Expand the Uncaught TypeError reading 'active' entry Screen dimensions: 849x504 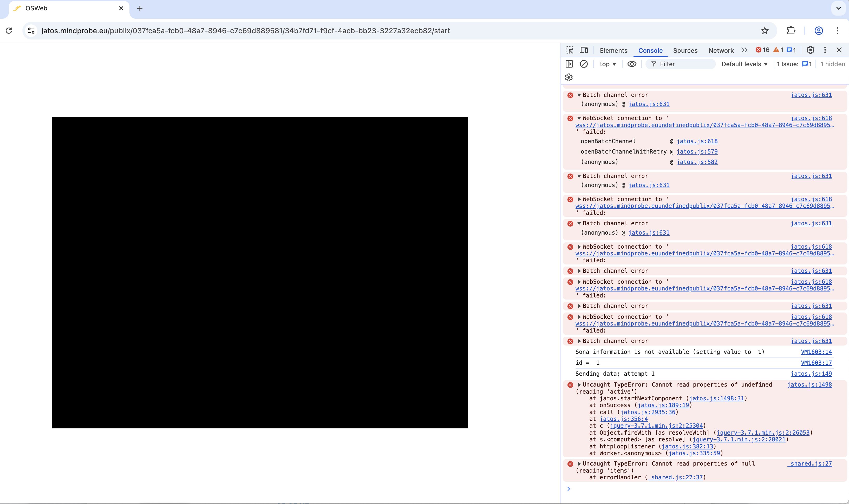tap(579, 385)
